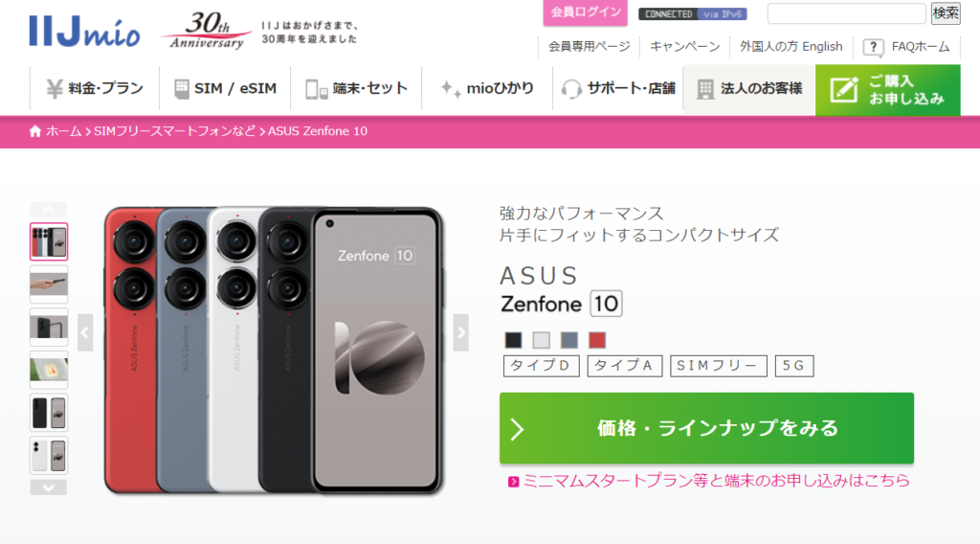Select the hand-holding-phone thumbnail
This screenshot has height=544, width=980.
click(49, 284)
